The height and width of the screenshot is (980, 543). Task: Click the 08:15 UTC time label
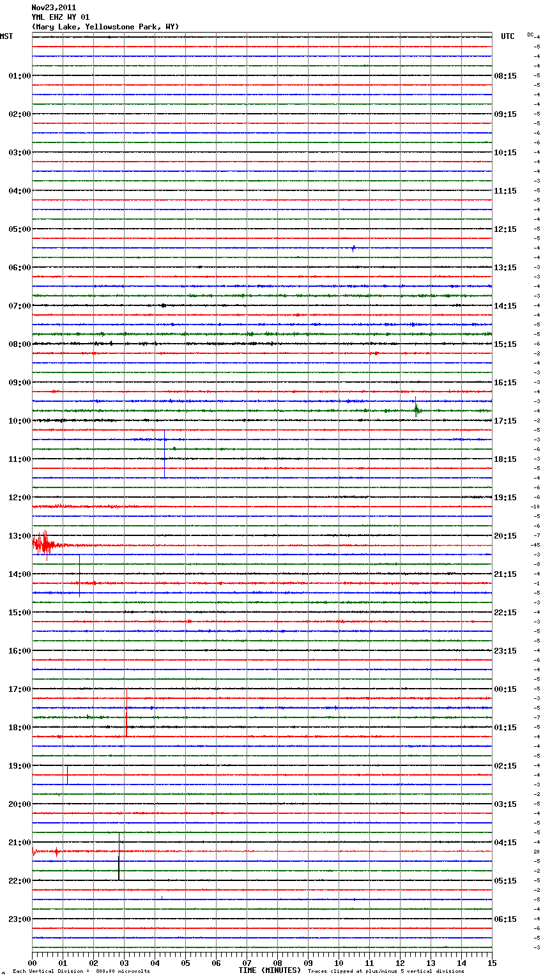[505, 76]
